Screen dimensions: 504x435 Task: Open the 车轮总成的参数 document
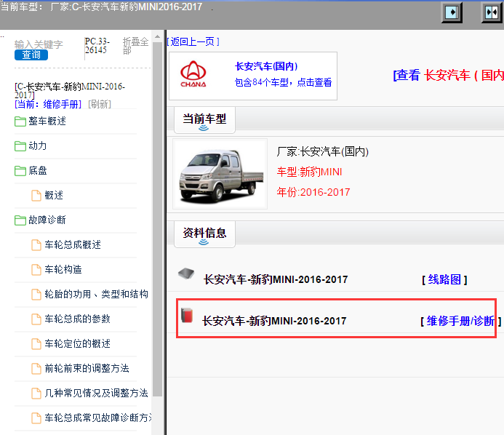click(x=78, y=319)
